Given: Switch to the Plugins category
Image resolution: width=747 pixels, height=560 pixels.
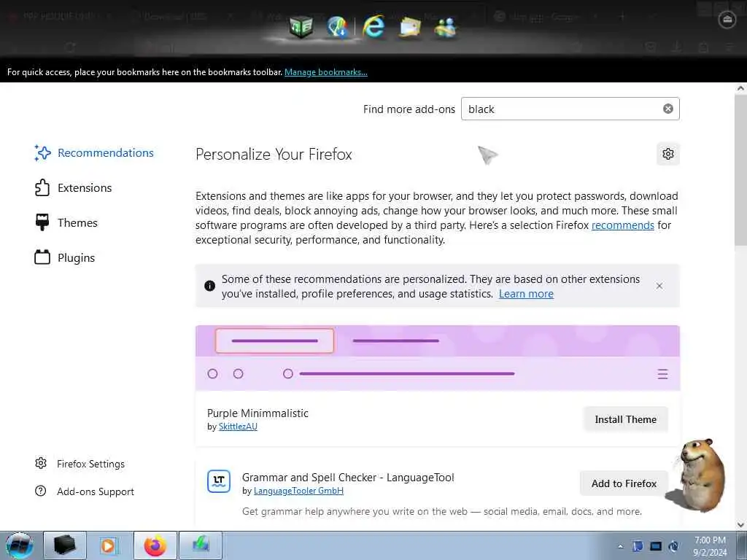Looking at the screenshot, I should point(65,257).
